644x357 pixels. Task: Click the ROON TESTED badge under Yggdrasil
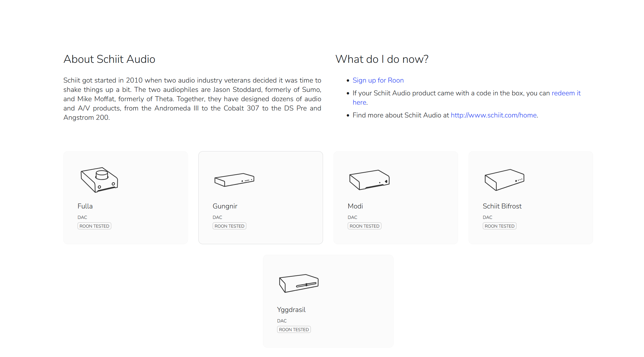pyautogui.click(x=294, y=329)
